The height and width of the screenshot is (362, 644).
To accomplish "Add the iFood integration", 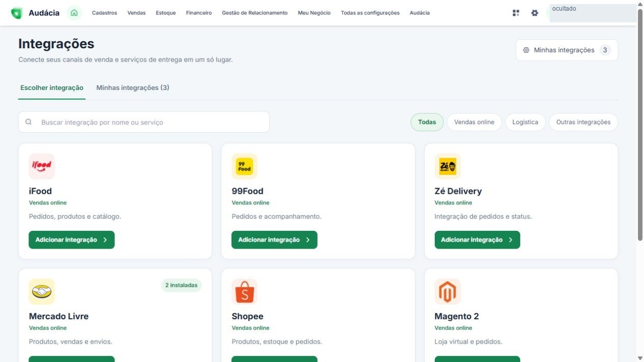I will (72, 240).
